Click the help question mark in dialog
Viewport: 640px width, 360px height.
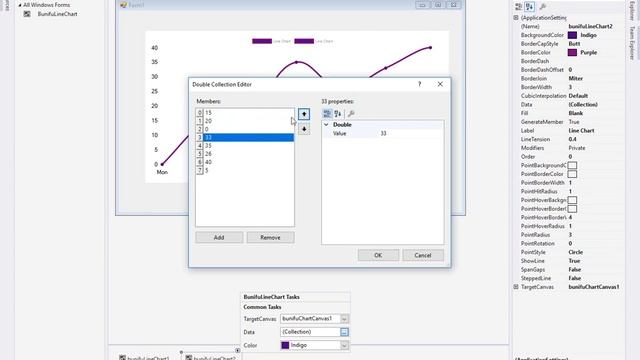click(x=419, y=84)
